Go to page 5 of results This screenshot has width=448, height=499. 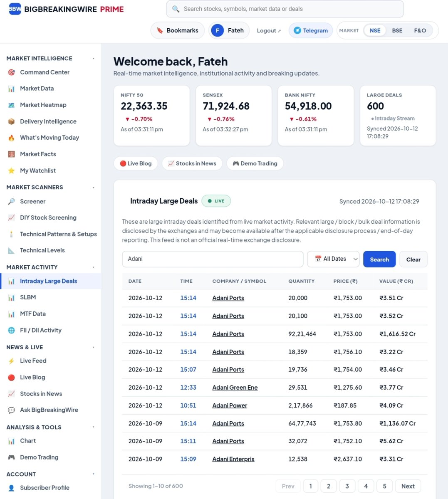pos(384,486)
